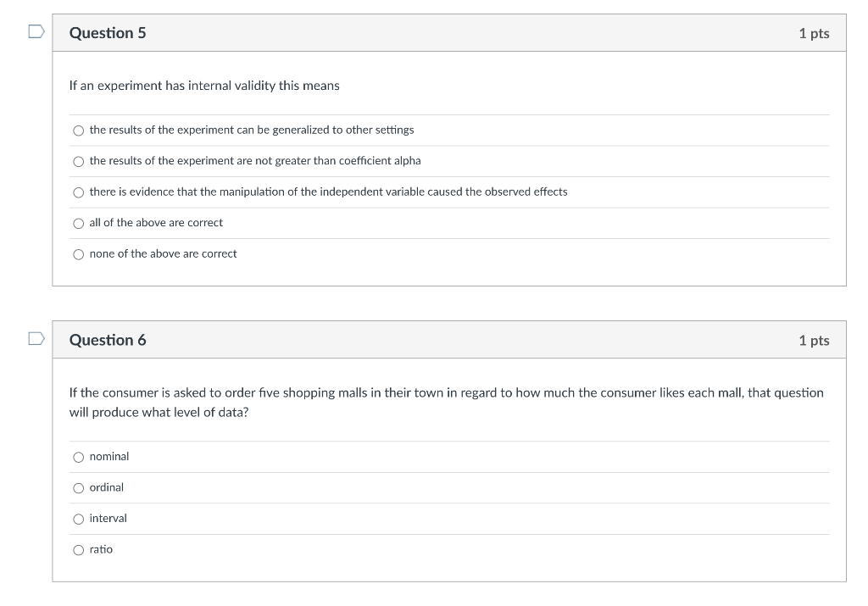The width and height of the screenshot is (868, 606).
Task: Click the Question 5 header title
Action: coord(108,33)
